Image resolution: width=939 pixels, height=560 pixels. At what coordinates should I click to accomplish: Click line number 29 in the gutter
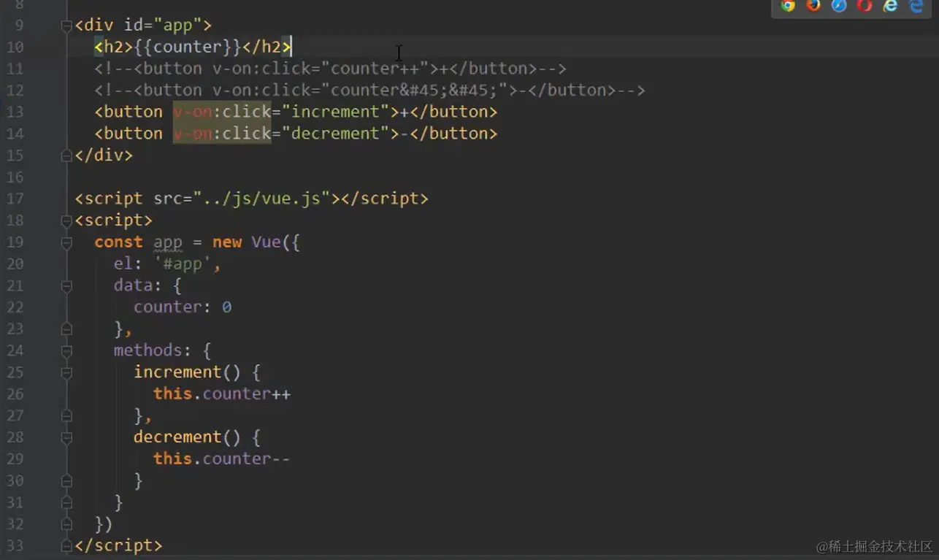(x=15, y=459)
